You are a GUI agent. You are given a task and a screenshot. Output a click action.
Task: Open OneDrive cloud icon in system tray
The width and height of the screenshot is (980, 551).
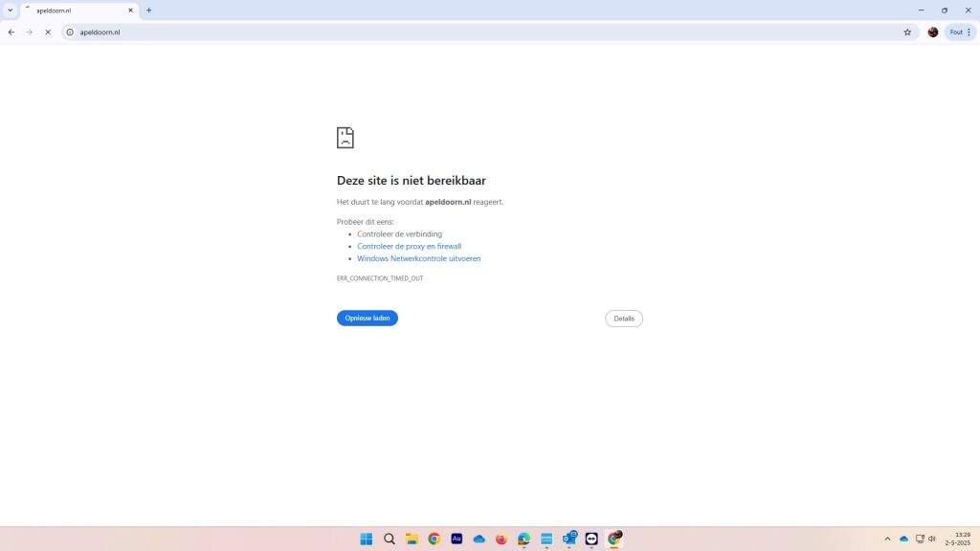click(x=903, y=539)
